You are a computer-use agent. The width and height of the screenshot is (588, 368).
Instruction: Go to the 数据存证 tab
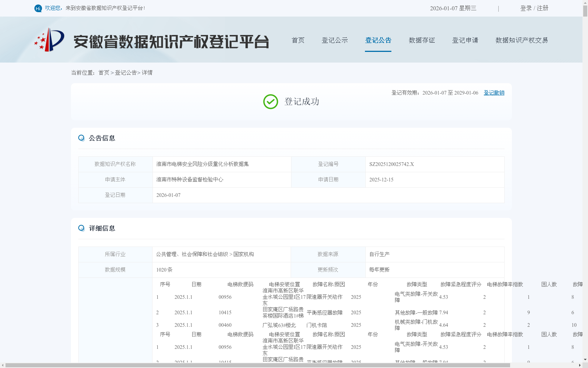click(422, 40)
